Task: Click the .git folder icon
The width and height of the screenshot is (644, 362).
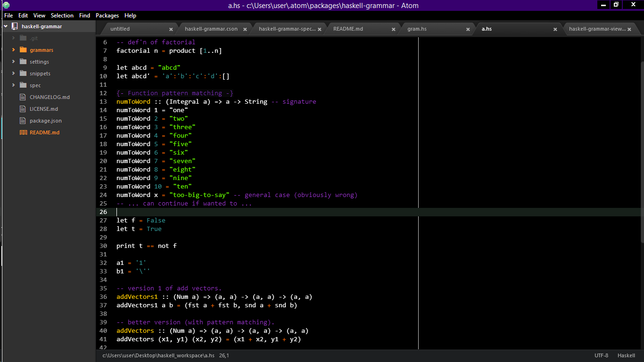Action: pyautogui.click(x=23, y=38)
